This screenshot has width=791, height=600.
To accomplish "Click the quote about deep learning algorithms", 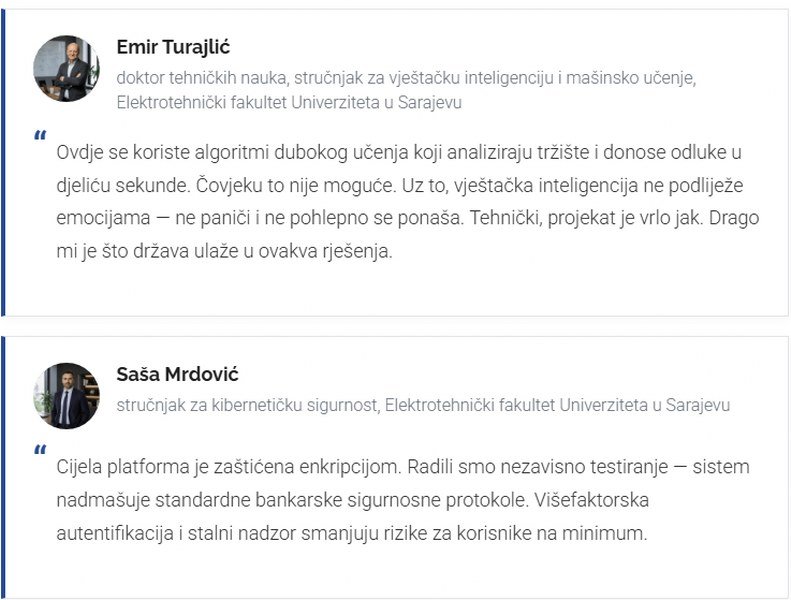I will coord(408,201).
